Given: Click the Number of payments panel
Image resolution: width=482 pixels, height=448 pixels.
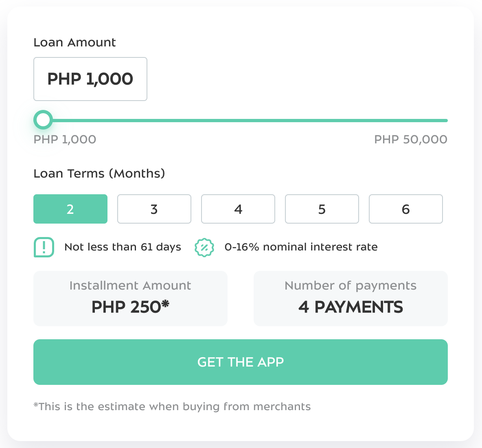Looking at the screenshot, I should [x=351, y=299].
